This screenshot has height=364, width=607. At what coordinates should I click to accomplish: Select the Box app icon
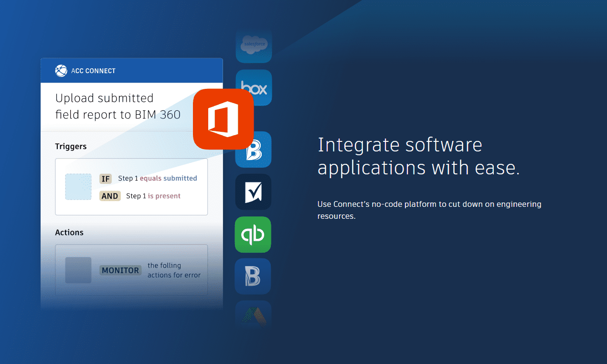tap(254, 88)
